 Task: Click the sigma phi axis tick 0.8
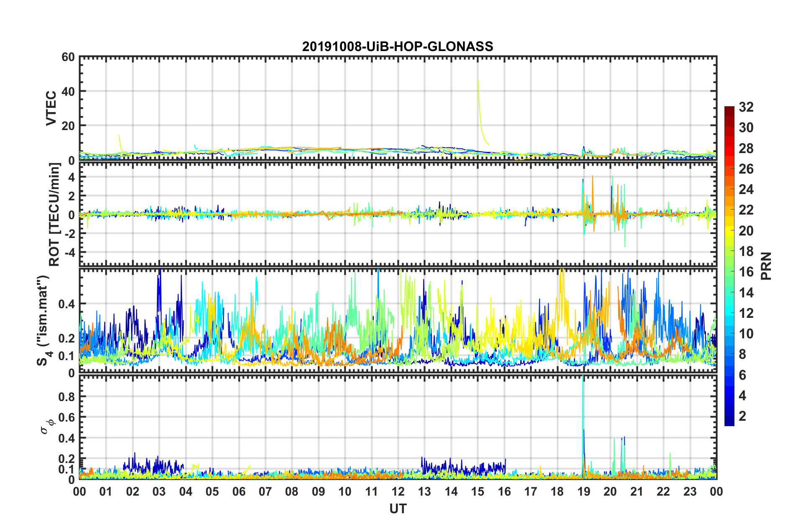(x=67, y=396)
